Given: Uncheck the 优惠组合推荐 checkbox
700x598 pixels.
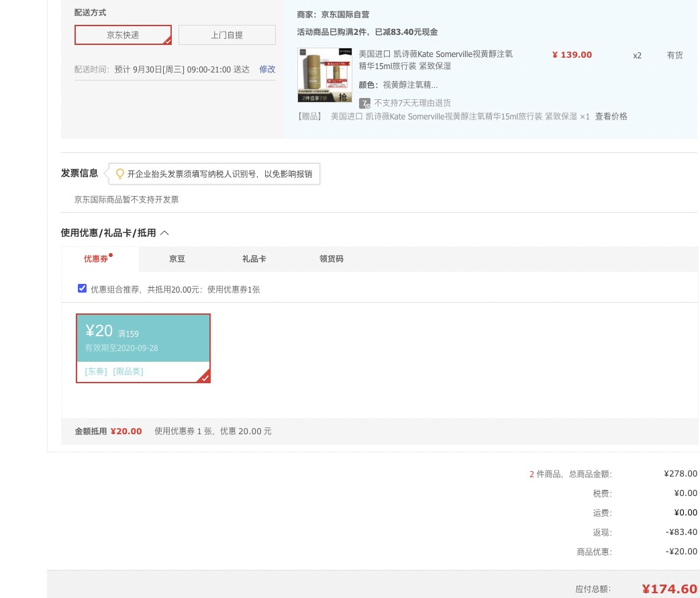Looking at the screenshot, I should (82, 289).
